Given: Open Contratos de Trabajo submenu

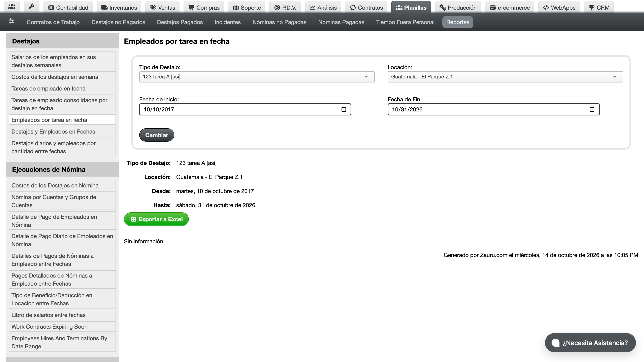Looking at the screenshot, I should 53,22.
